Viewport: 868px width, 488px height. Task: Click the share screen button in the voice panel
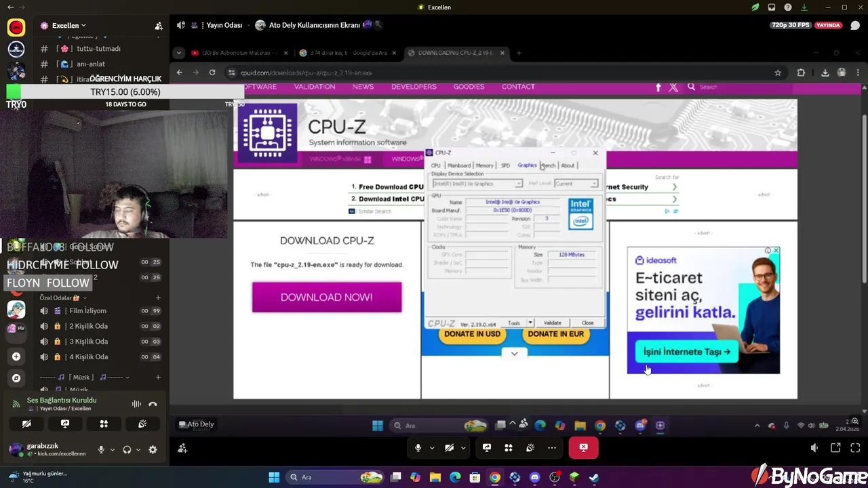point(65,424)
